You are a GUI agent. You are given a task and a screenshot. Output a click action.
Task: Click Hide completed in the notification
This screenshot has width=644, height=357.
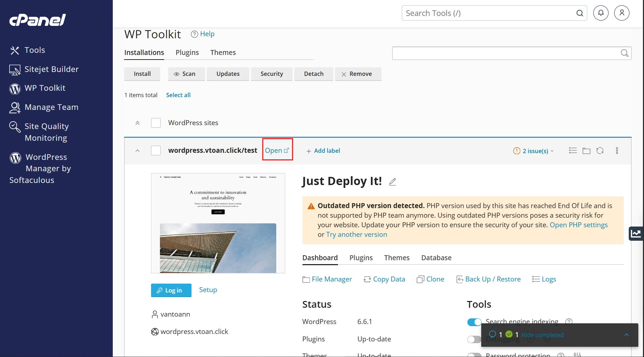point(542,335)
